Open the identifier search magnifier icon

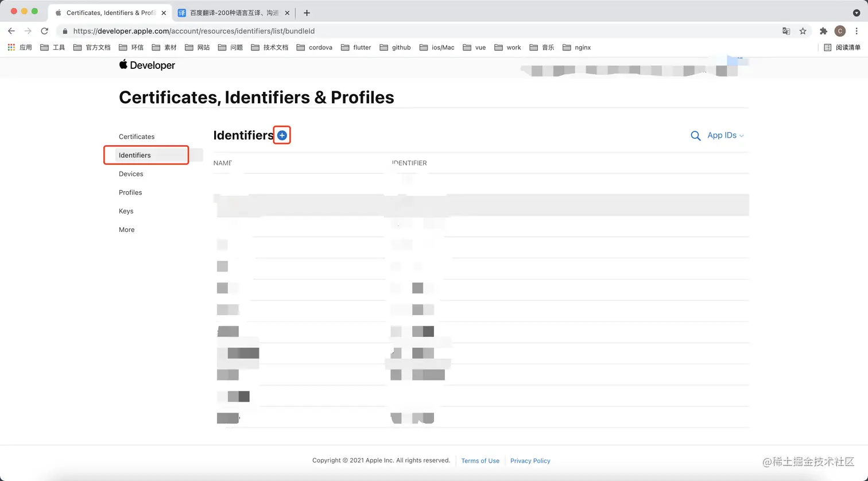tap(695, 136)
